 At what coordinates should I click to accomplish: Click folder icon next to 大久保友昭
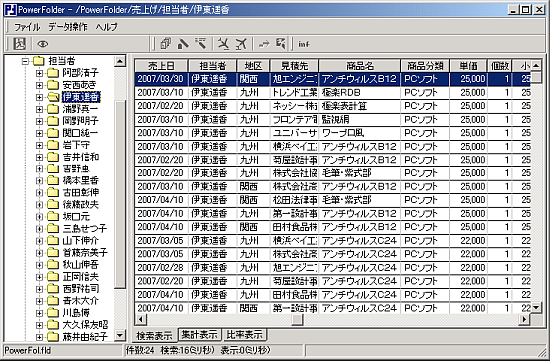point(53,325)
